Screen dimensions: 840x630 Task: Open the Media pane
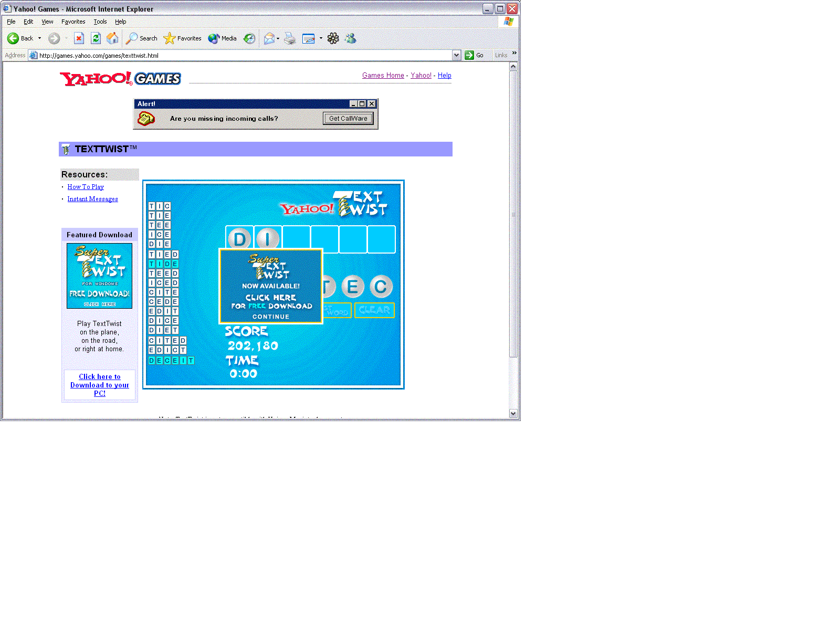click(x=223, y=38)
